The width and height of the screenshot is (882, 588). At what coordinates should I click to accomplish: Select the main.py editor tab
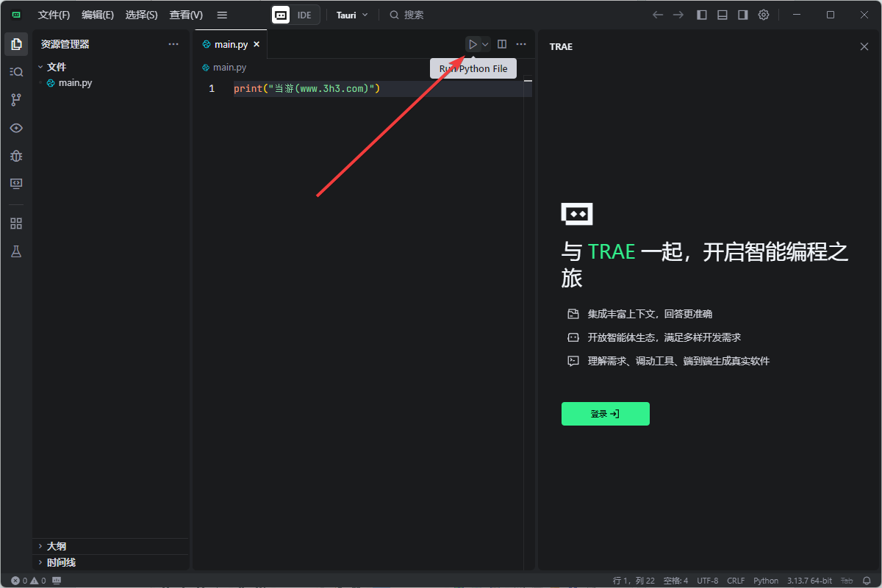tap(230, 44)
